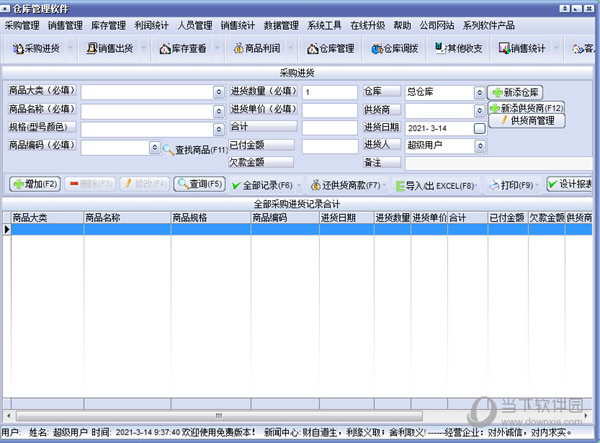
Task: Open 在线升级 menu
Action: coord(367,26)
